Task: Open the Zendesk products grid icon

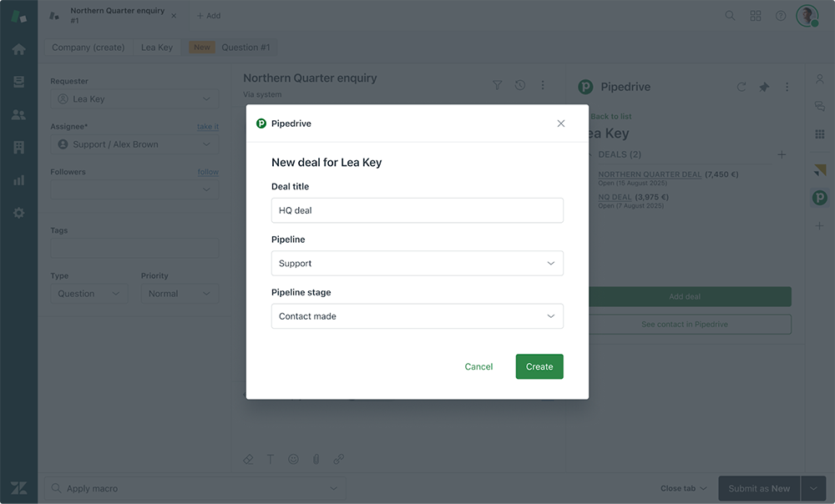Action: tap(756, 16)
